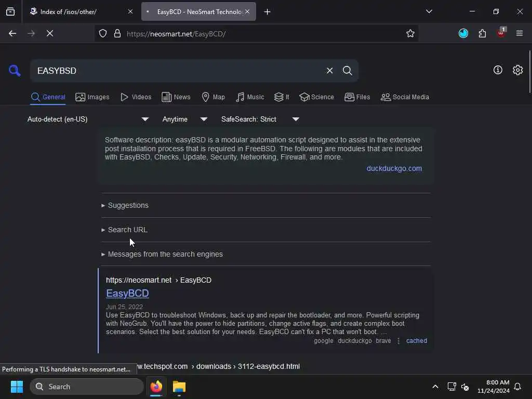
Task: Click the google engine label
Action: [x=323, y=341]
